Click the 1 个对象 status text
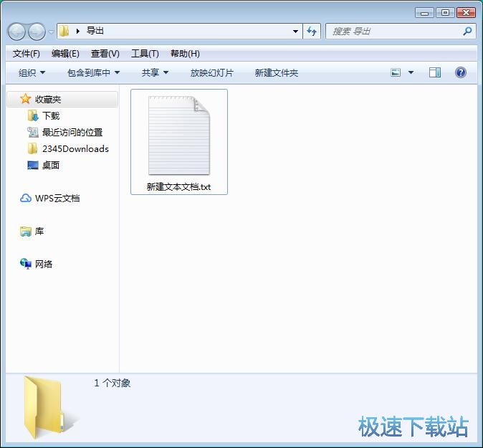This screenshot has height=448, width=483. tap(112, 383)
